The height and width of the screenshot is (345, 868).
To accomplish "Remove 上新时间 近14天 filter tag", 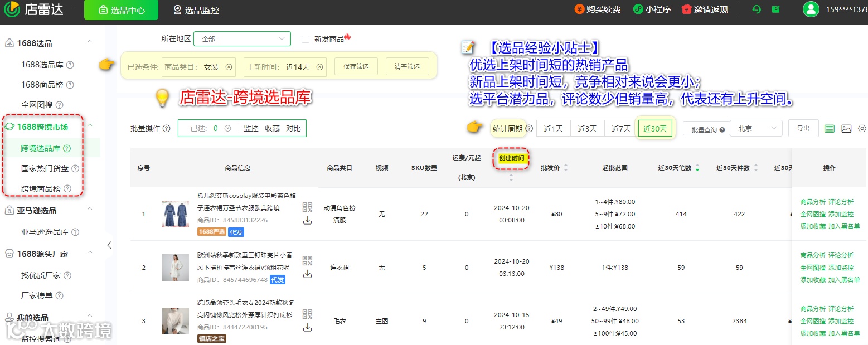I will click(319, 67).
